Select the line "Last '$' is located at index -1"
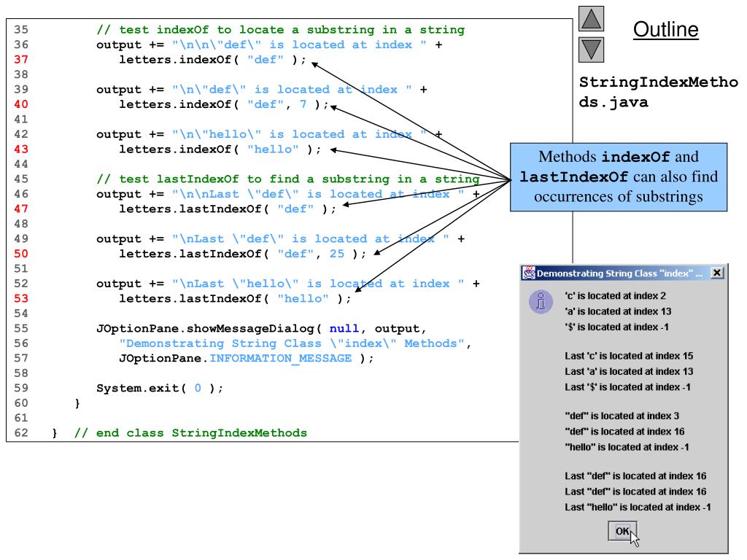747x560 pixels. [627, 387]
